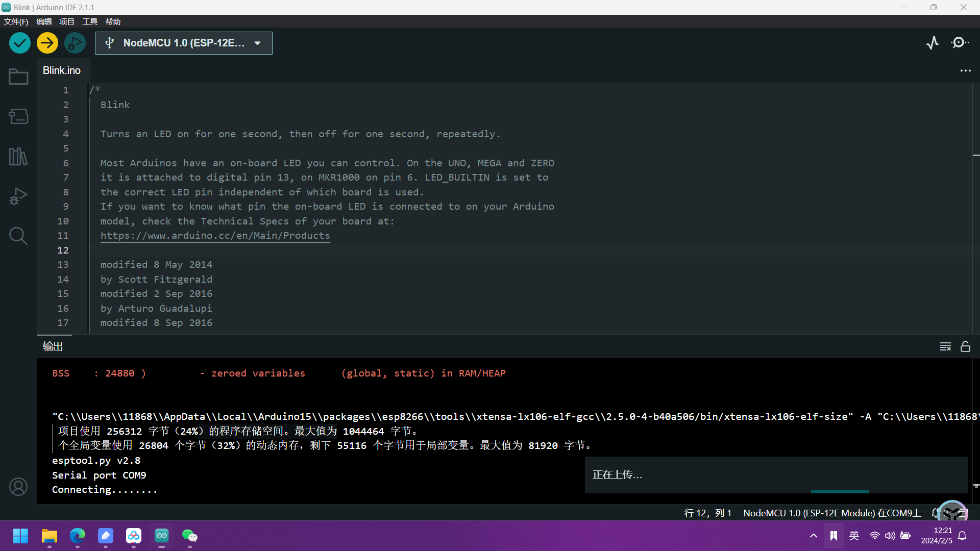Click line number 12 in the gutter
The height and width of the screenshot is (551, 980).
click(x=63, y=250)
